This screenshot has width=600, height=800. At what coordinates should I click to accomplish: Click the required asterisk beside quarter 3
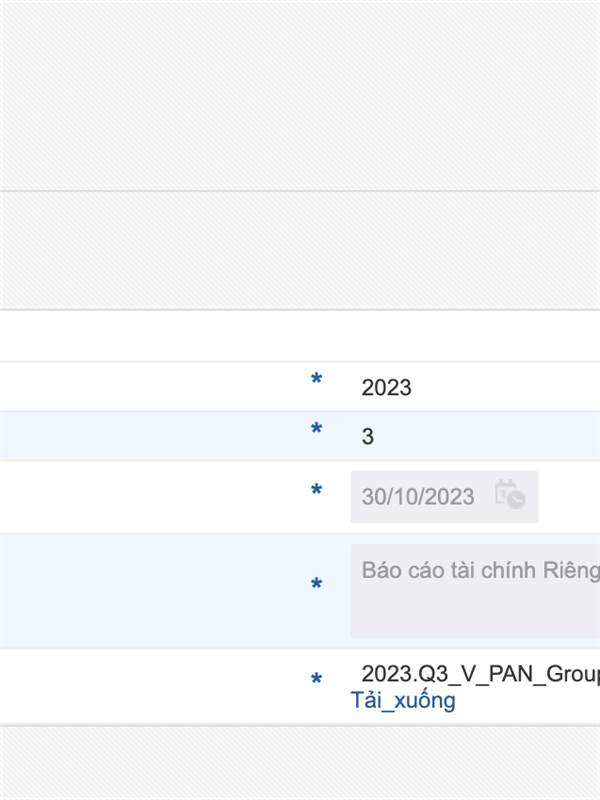point(316,429)
